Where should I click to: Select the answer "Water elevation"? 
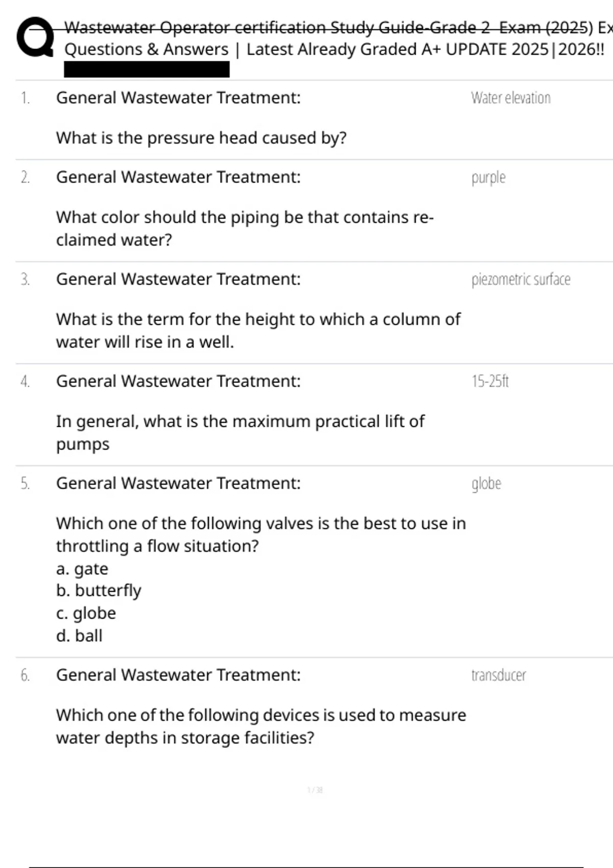click(510, 98)
